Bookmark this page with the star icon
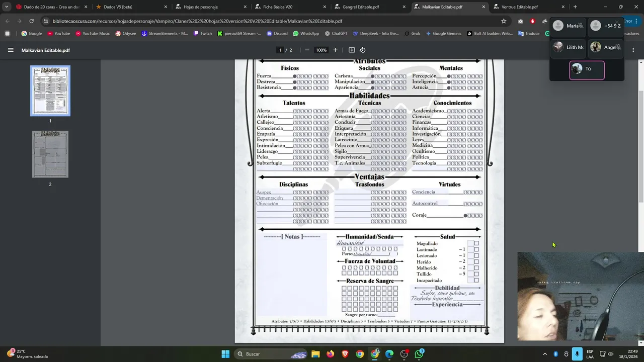Image resolution: width=644 pixels, height=362 pixels. (504, 21)
